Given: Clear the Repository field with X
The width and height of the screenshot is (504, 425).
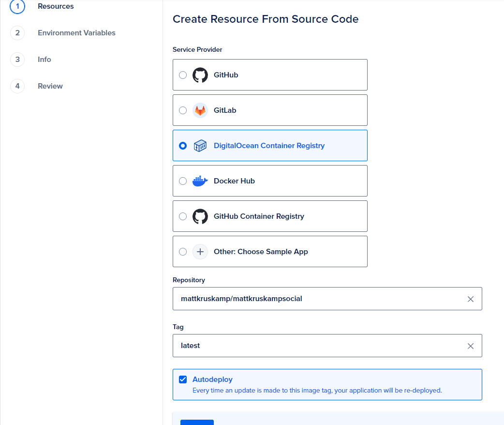Looking at the screenshot, I should coord(471,299).
